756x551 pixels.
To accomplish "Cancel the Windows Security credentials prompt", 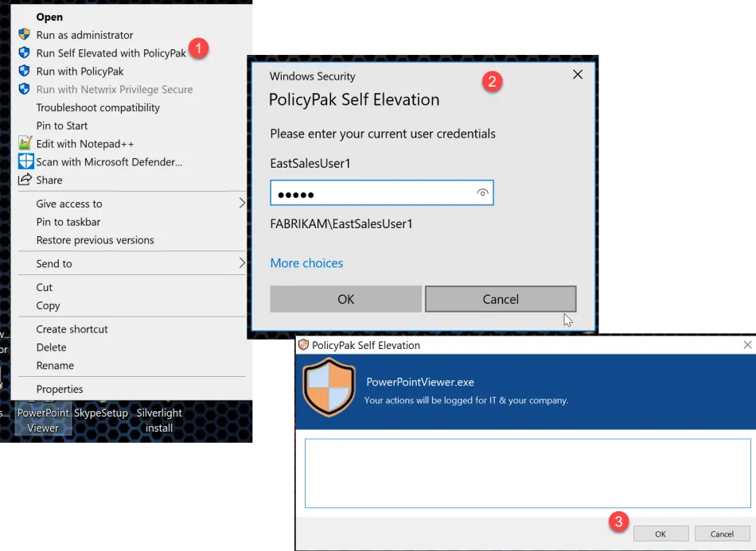I will (x=500, y=299).
